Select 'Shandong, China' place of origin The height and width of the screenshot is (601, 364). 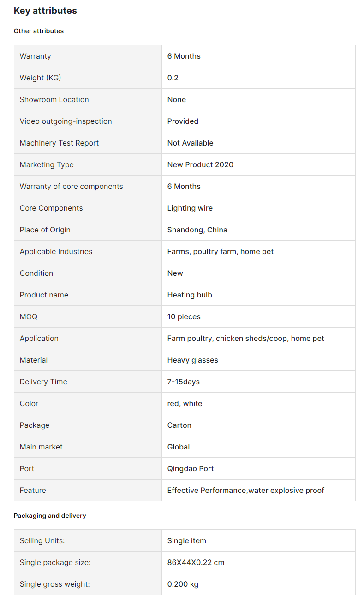pyautogui.click(x=197, y=230)
